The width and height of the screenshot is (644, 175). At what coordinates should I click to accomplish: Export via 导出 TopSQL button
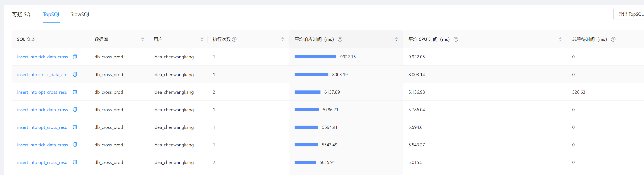[629, 14]
